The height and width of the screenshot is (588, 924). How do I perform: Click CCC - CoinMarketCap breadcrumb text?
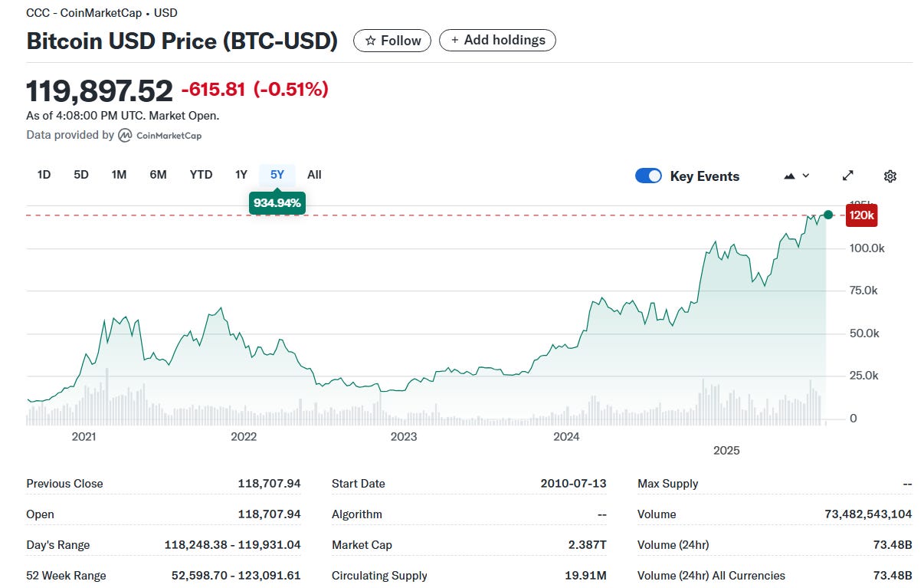[x=102, y=13]
